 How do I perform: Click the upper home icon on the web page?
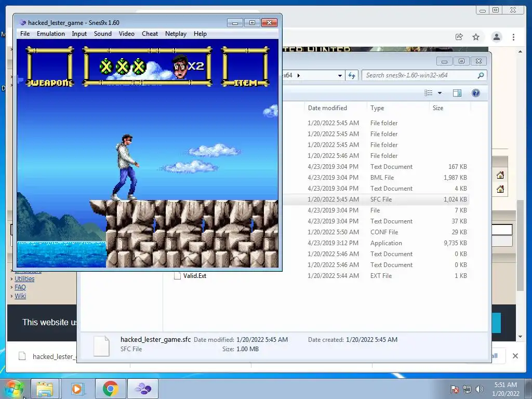coord(500,176)
